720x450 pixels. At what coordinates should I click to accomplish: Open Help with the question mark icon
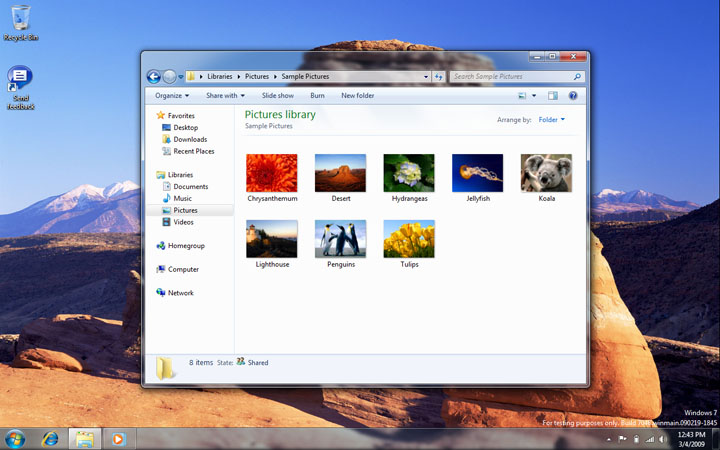point(573,96)
